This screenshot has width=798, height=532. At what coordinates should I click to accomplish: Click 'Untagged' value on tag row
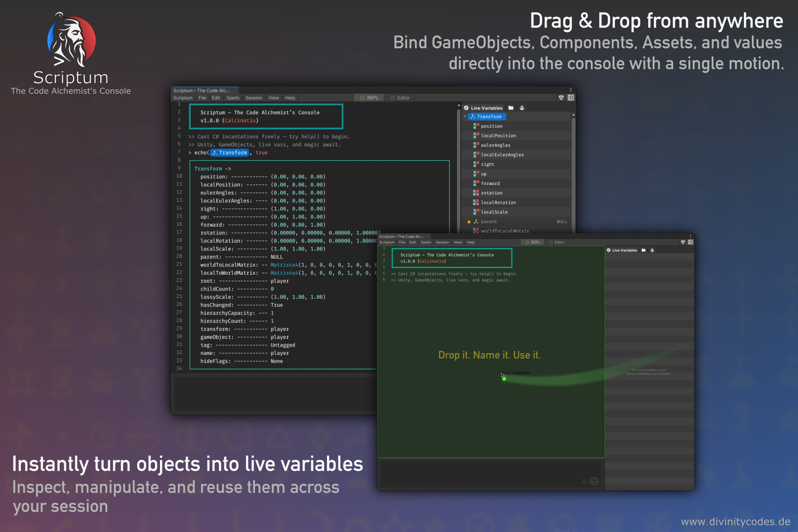pos(283,345)
